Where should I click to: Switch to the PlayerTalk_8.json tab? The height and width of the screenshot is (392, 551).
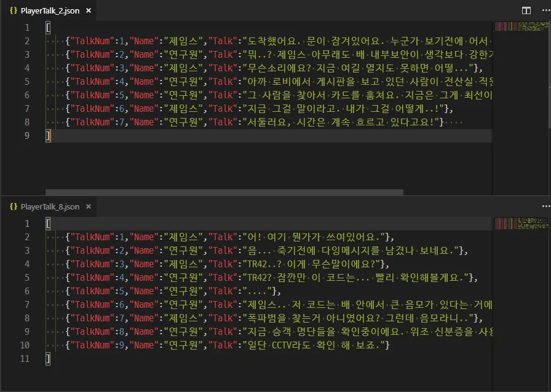50,207
